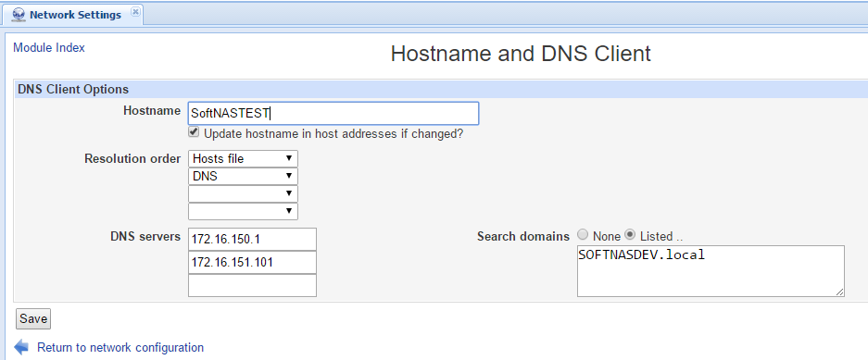Expand the fourth empty resolution order dropdown
Viewport: 868px width, 360px height.
coord(243,211)
